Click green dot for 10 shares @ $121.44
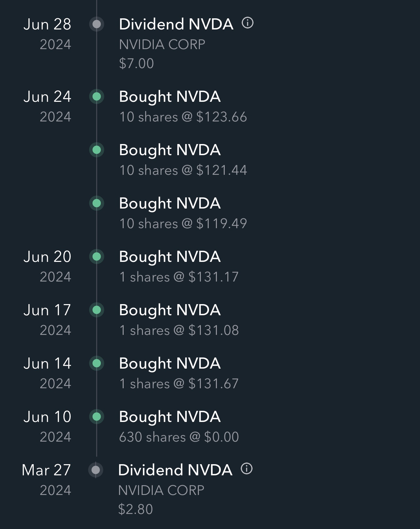The height and width of the screenshot is (529, 420). (96, 150)
